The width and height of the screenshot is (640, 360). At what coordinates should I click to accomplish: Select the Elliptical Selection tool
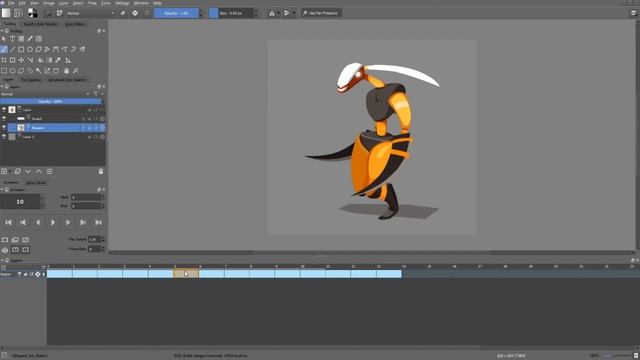(12, 71)
